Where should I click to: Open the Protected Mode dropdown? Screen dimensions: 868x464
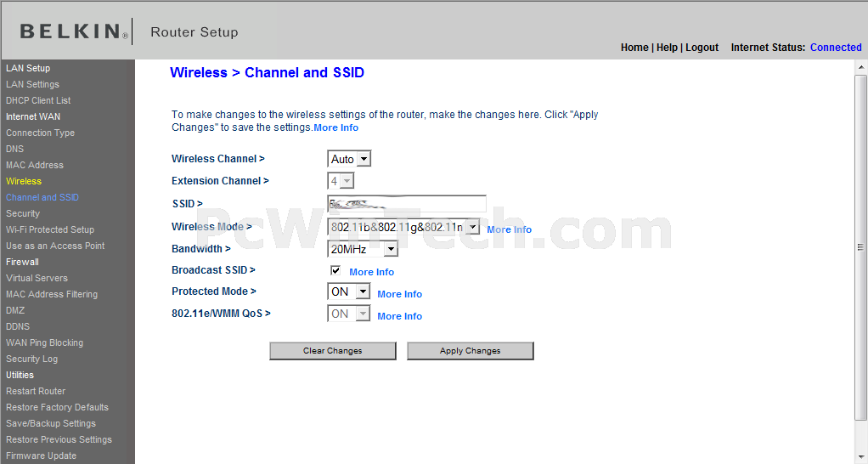(x=349, y=291)
